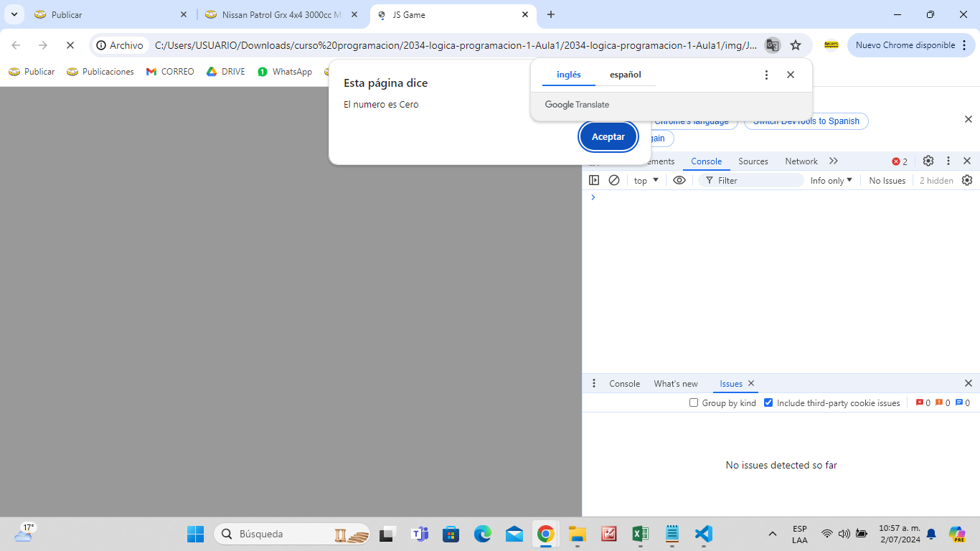
Task: Open File Explorer from taskbar
Action: coord(577,534)
